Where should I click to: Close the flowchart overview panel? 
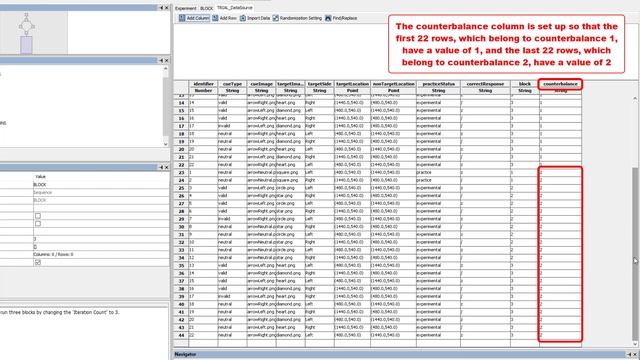167,8
